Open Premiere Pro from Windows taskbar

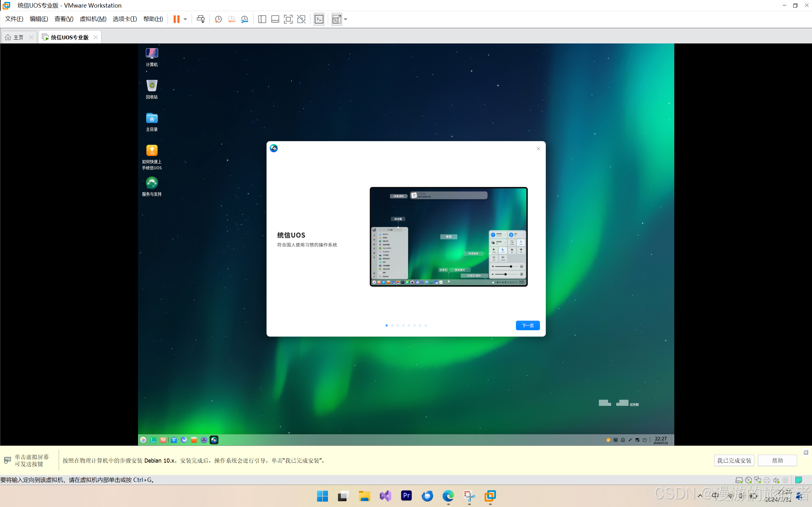click(406, 496)
